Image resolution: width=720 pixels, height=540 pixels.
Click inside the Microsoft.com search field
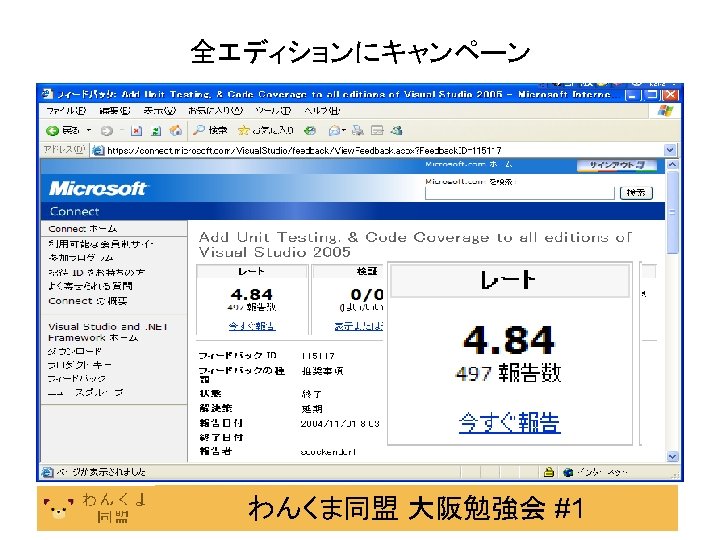(x=519, y=193)
